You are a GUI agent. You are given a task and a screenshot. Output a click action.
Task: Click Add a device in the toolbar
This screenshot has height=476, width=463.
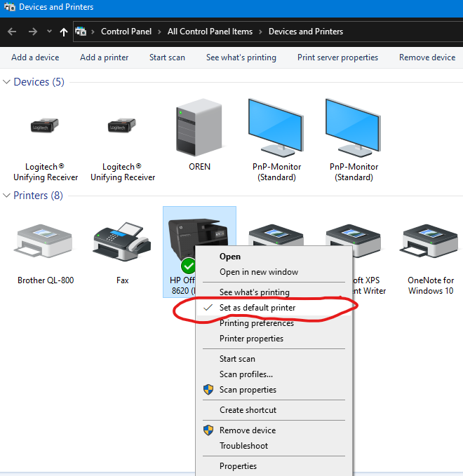point(35,57)
